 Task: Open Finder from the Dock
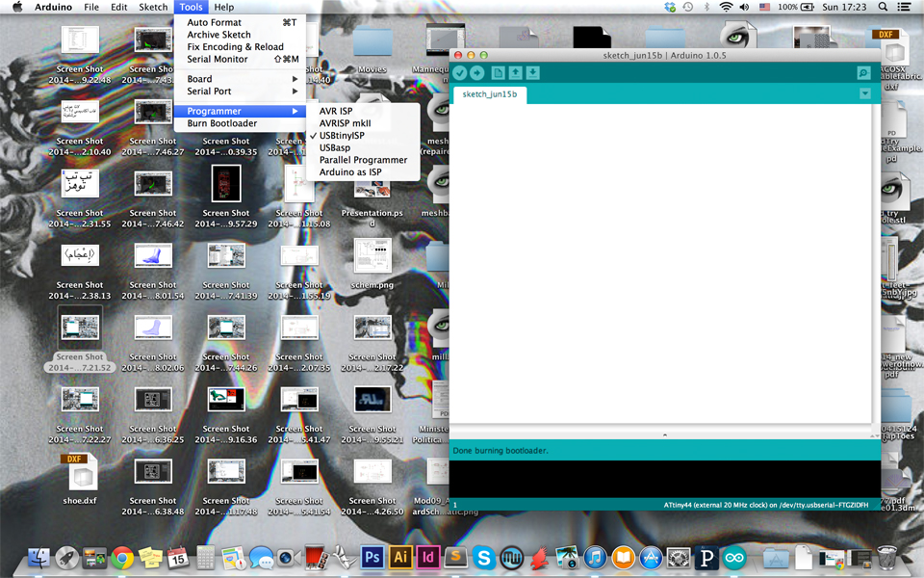(x=39, y=558)
